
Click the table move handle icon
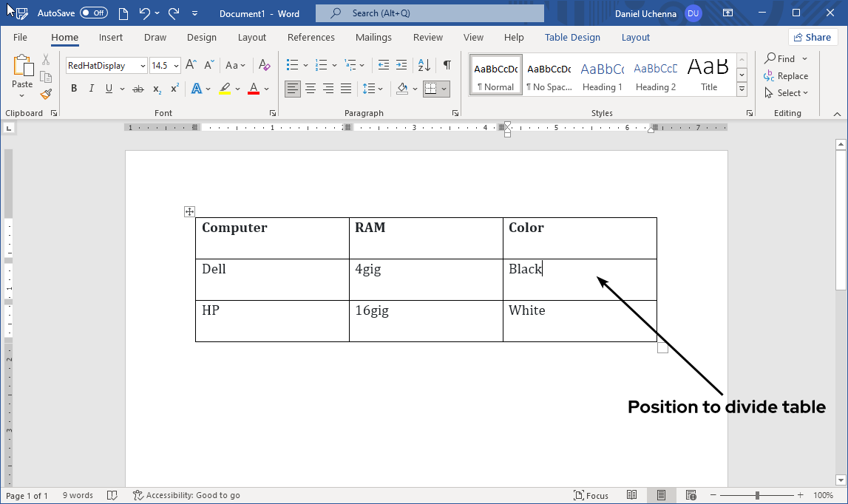189,212
